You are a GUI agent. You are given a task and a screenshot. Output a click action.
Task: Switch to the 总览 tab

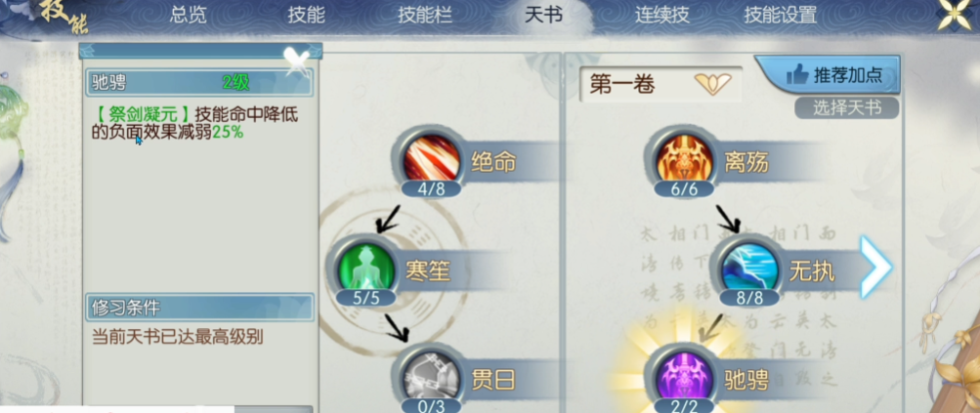point(188,15)
